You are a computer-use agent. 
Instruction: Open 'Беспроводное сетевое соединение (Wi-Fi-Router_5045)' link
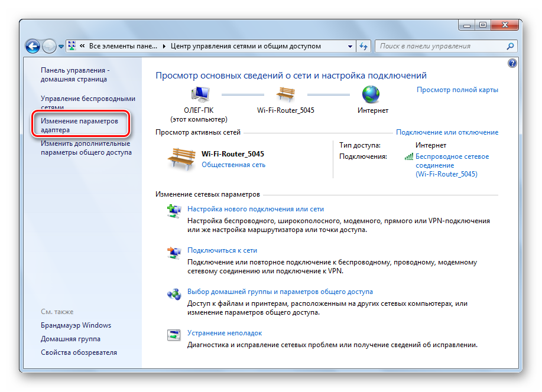click(x=452, y=165)
